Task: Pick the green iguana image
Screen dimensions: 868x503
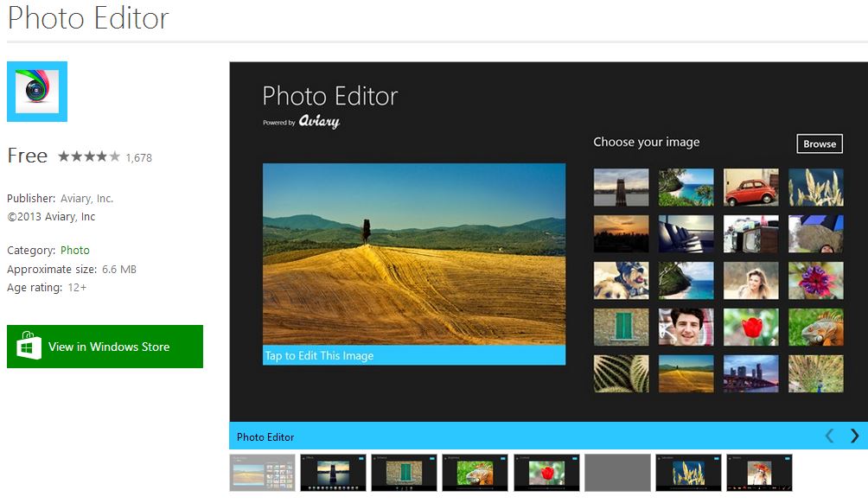Action: 815,327
